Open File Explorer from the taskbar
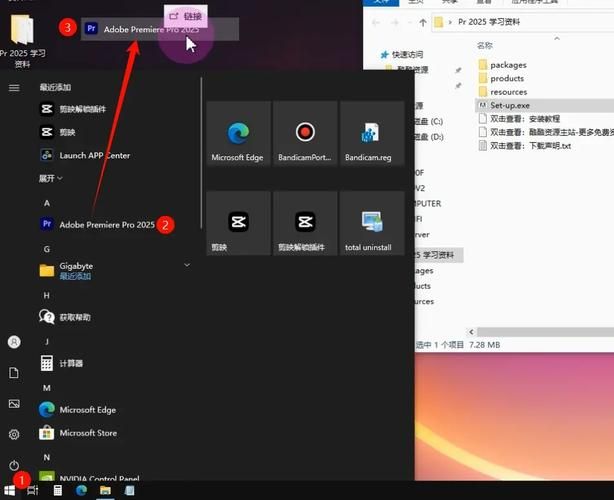 point(105,490)
